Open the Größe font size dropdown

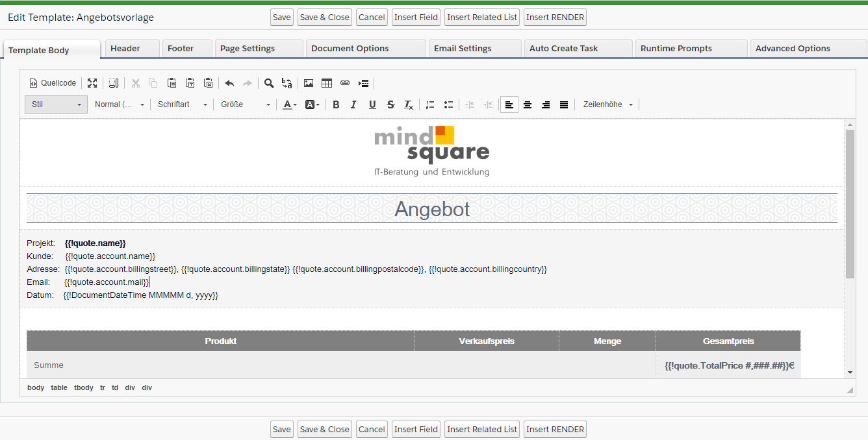click(246, 104)
